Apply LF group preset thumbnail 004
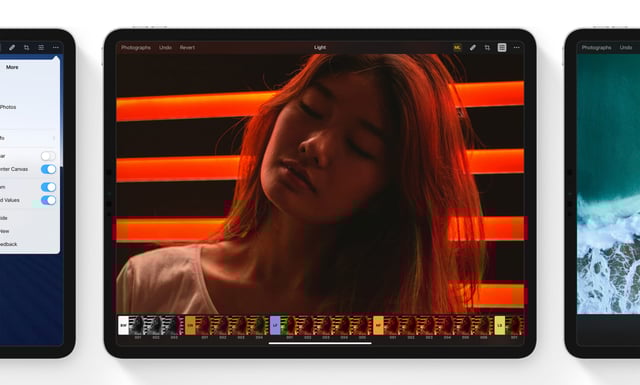Viewport: 640px width, 385px height. click(x=344, y=325)
